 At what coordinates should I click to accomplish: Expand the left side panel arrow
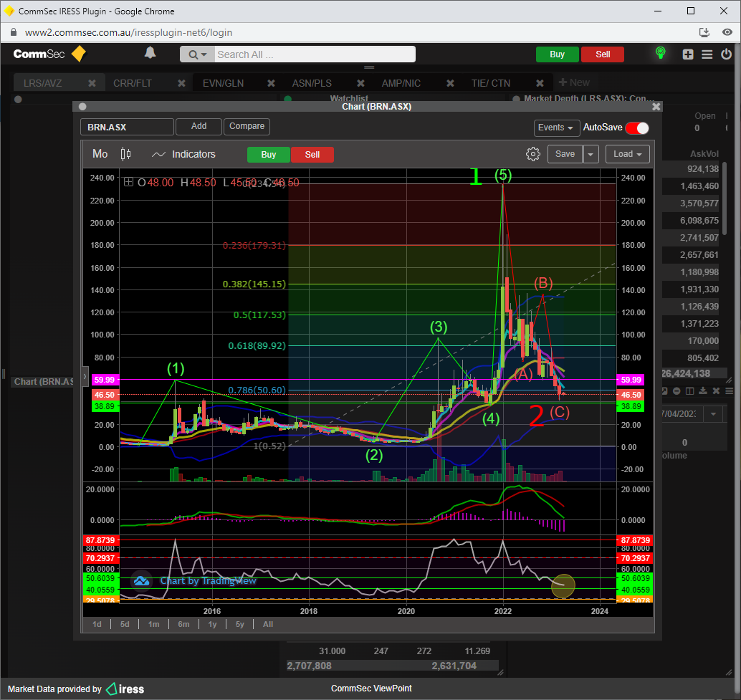tap(85, 375)
